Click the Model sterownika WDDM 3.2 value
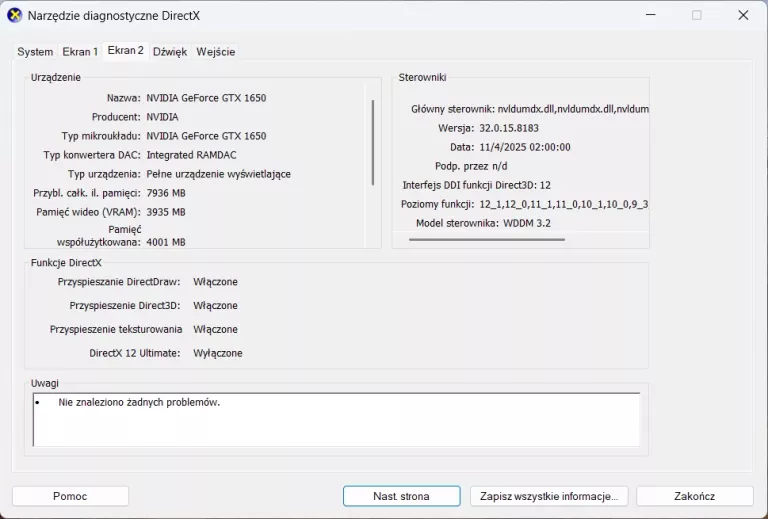The width and height of the screenshot is (768, 519). [x=526, y=223]
